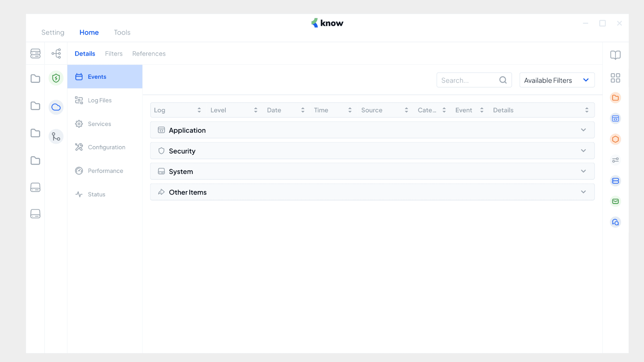Click the Details column header text
This screenshot has height=362, width=644.
503,110
